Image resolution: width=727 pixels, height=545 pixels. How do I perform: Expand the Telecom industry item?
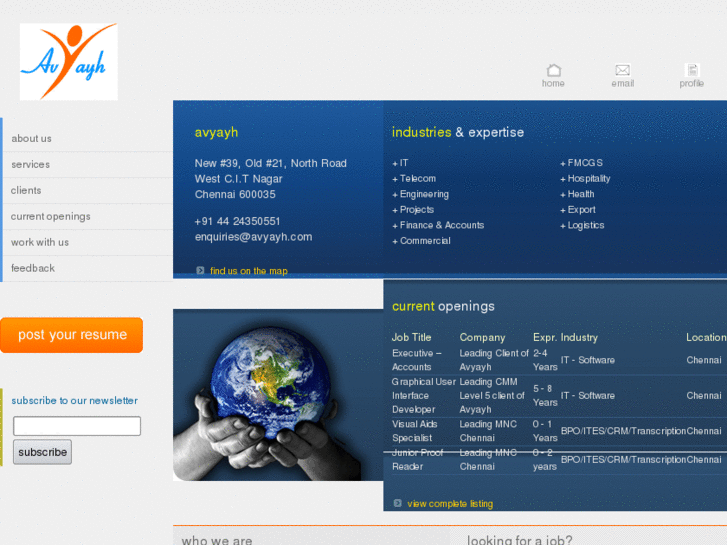pyautogui.click(x=414, y=179)
